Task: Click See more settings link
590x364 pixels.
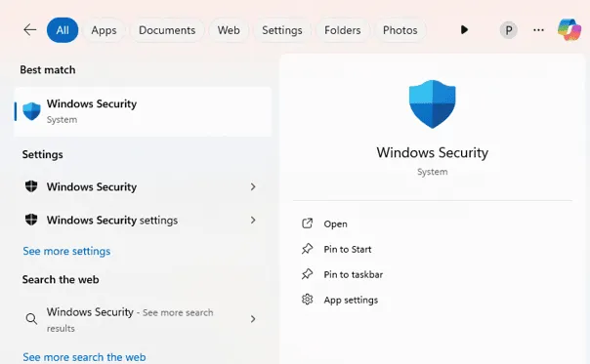Action: 66,251
